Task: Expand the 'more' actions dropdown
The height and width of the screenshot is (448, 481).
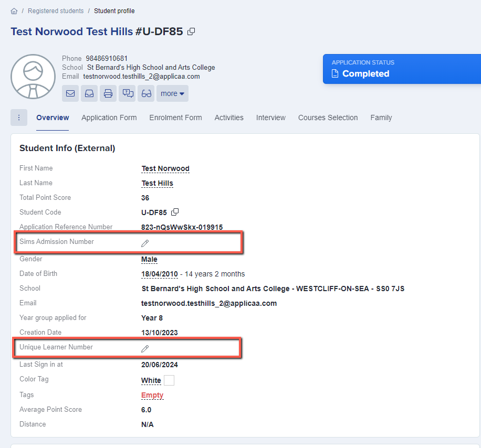Action: click(172, 93)
